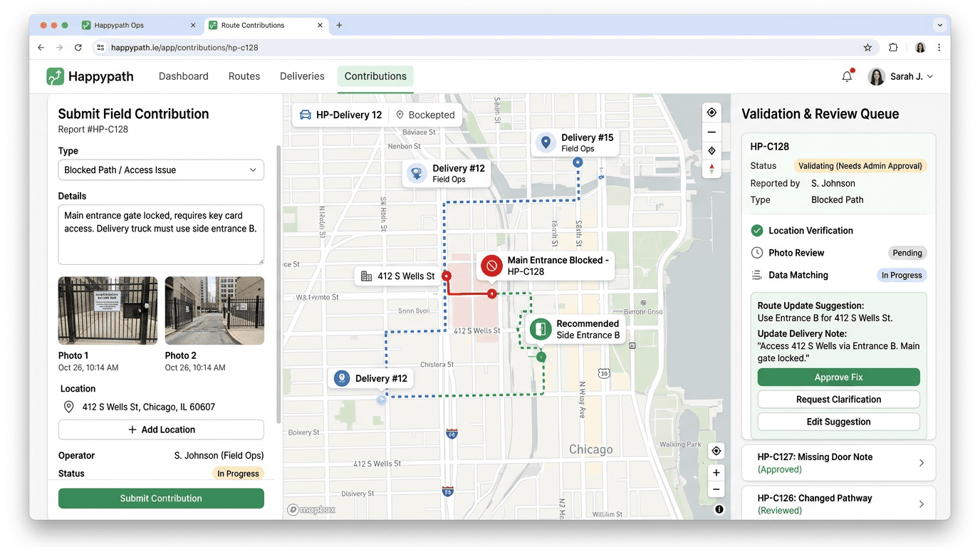Open the Photo 1 gate thumbnail

[108, 311]
